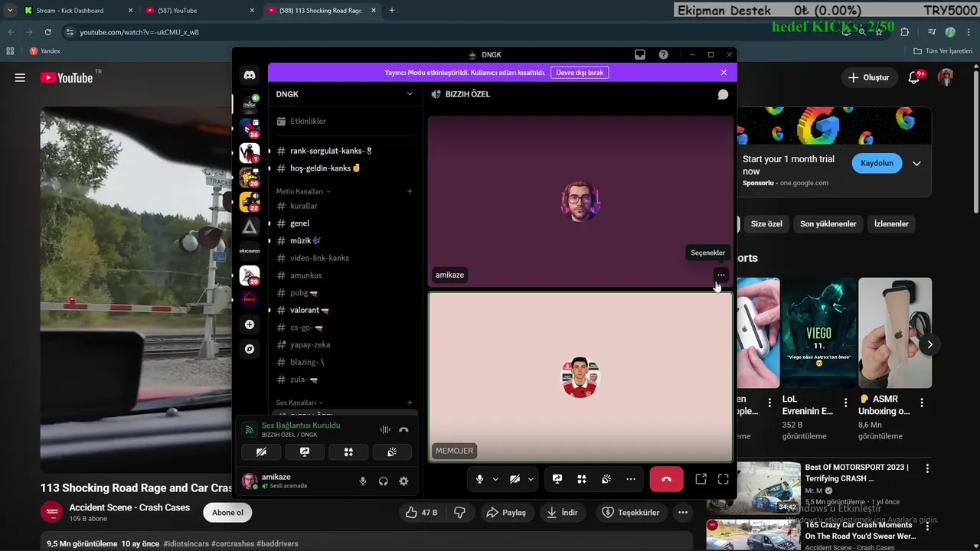Disconnect from voice in the voice connection panel

click(x=403, y=430)
